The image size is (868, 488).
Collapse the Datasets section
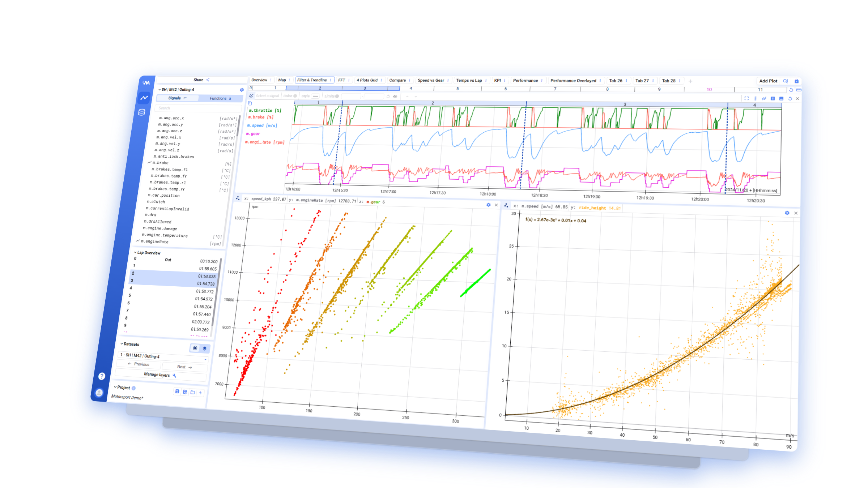pos(122,344)
